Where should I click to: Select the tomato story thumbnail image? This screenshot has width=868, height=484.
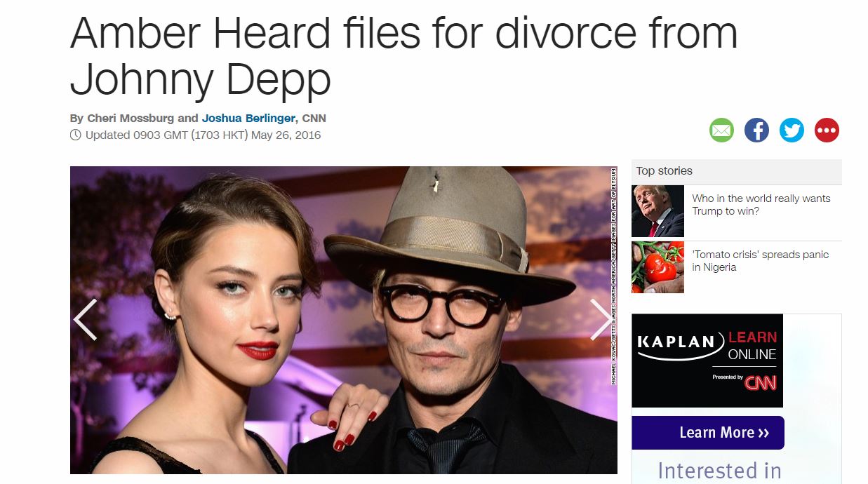pos(657,267)
